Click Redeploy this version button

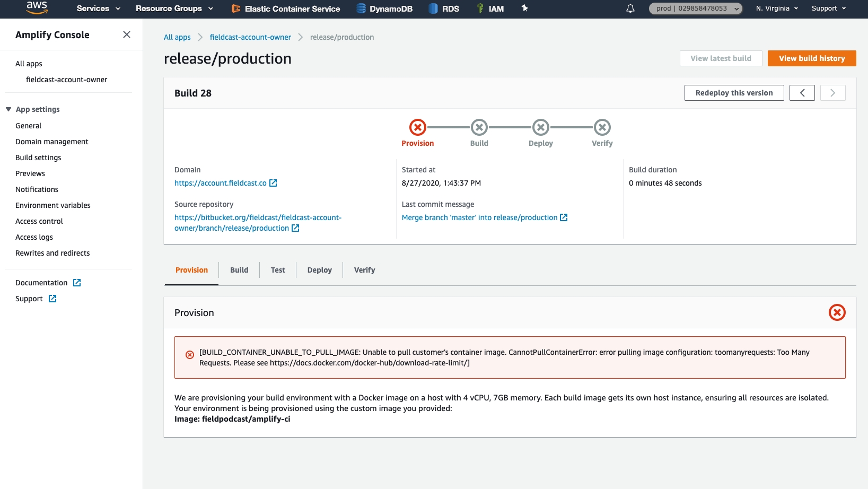tap(734, 93)
